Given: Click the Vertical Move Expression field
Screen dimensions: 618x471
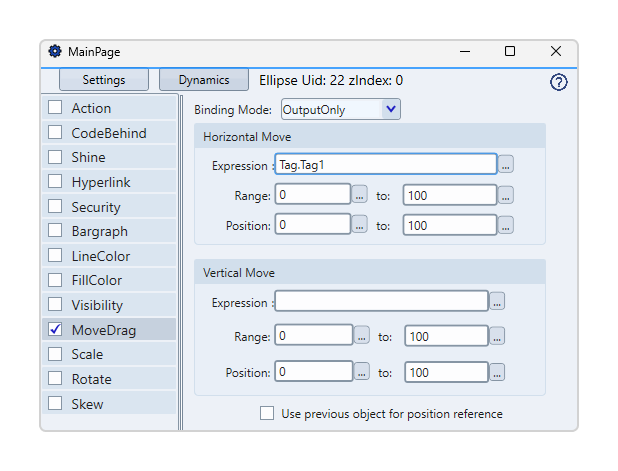Looking at the screenshot, I should click(x=381, y=301).
